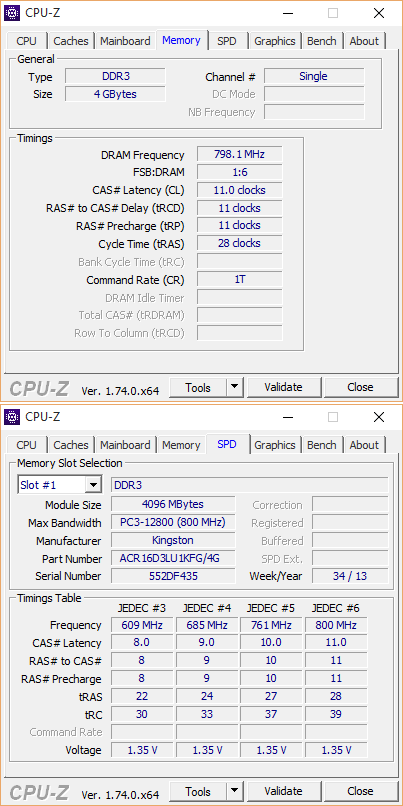Open Graphics tab in SPD window
403x806 pixels.
click(x=275, y=445)
